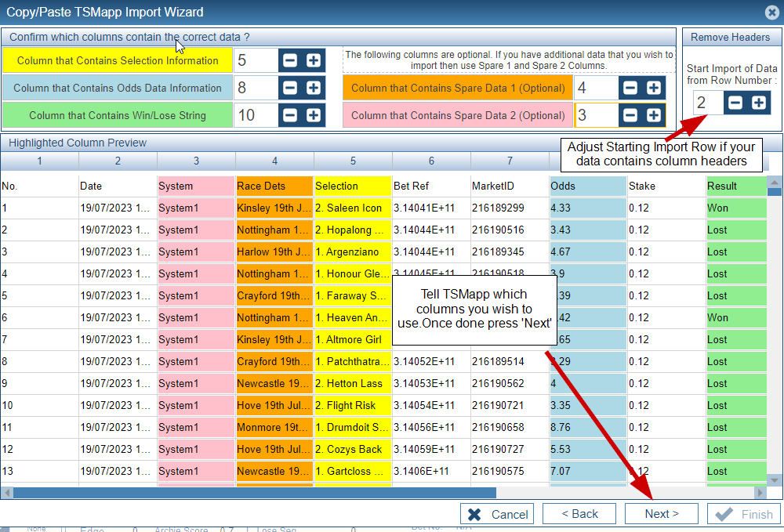
Task: Click MarketID cell '216190721'
Action: pyautogui.click(x=510, y=406)
